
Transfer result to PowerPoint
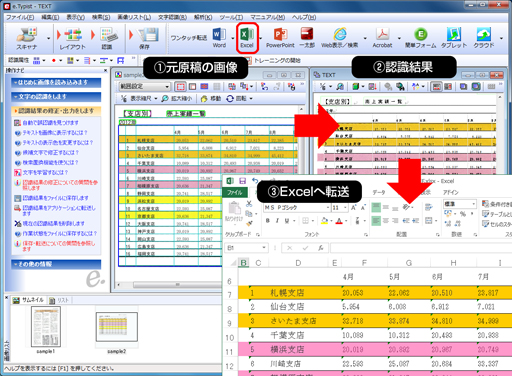(x=280, y=37)
